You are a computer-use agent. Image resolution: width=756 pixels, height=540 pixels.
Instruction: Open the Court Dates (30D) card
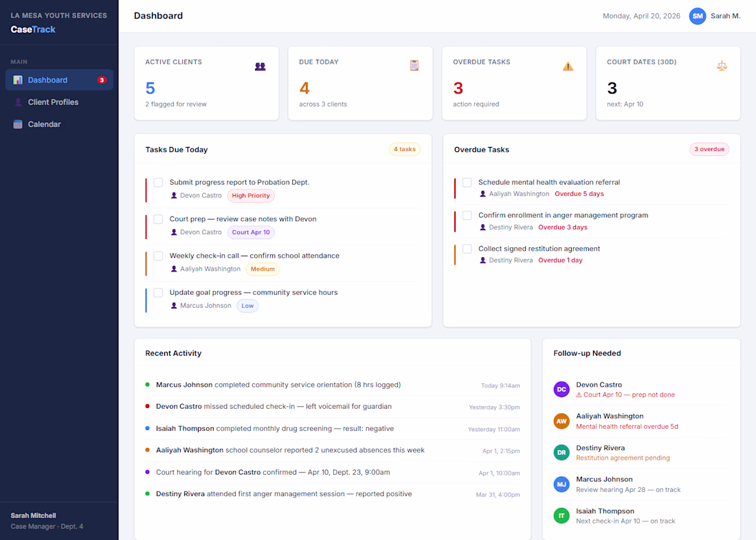[x=668, y=83]
